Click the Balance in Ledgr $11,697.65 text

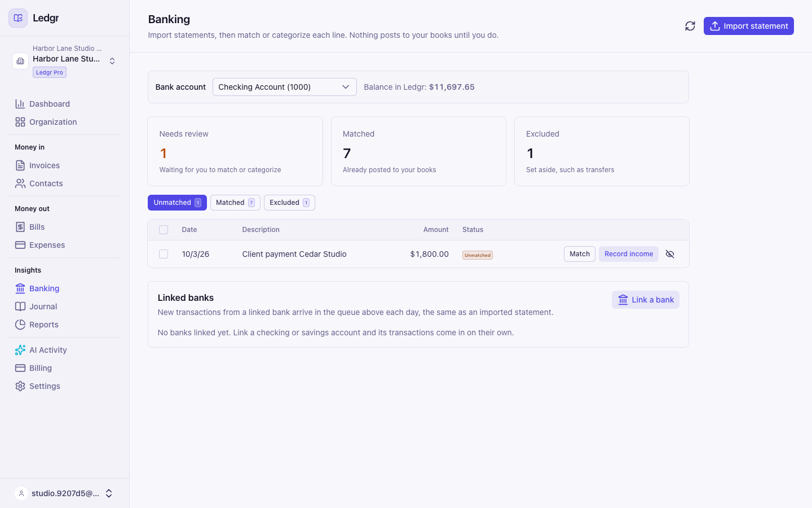pyautogui.click(x=419, y=87)
